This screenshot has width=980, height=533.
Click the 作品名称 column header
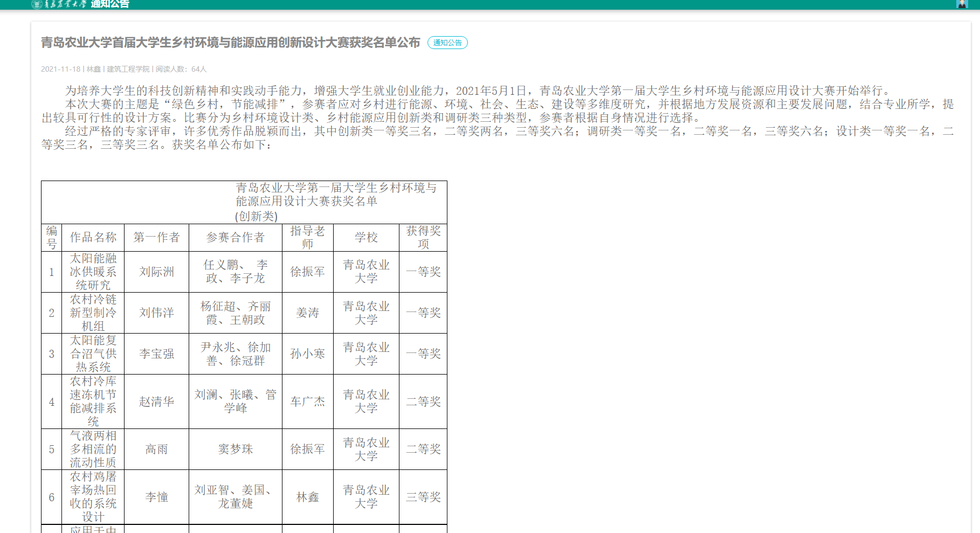click(x=93, y=237)
